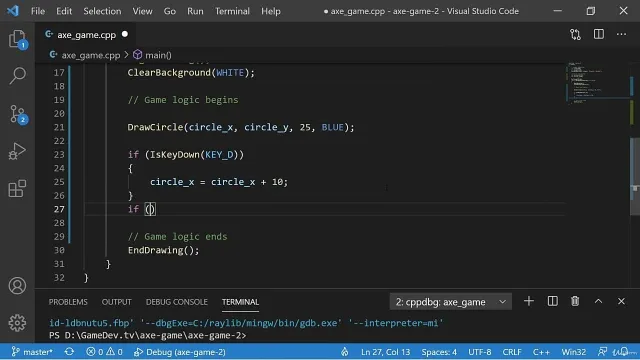The width and height of the screenshot is (640, 360).
Task: Open the Terminal menu
Action: tap(232, 11)
